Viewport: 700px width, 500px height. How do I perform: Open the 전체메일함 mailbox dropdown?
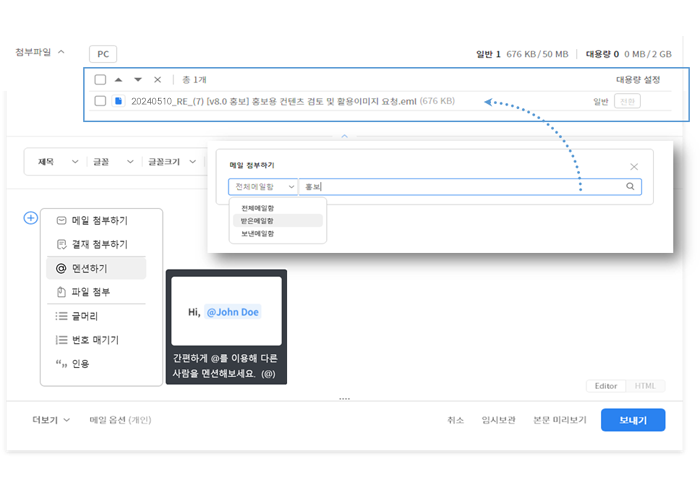point(263,187)
